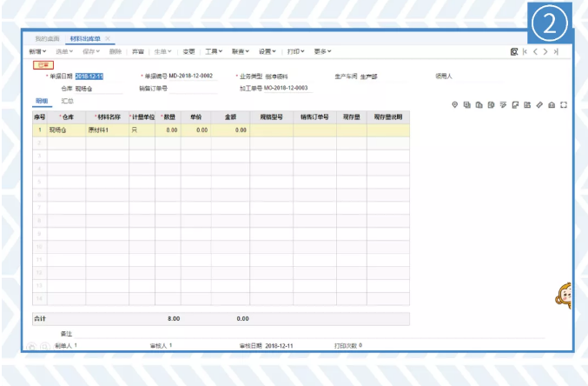Screen dimensions: 588x386
Task: Switch to the 我的桌面 tab
Action: coord(47,39)
